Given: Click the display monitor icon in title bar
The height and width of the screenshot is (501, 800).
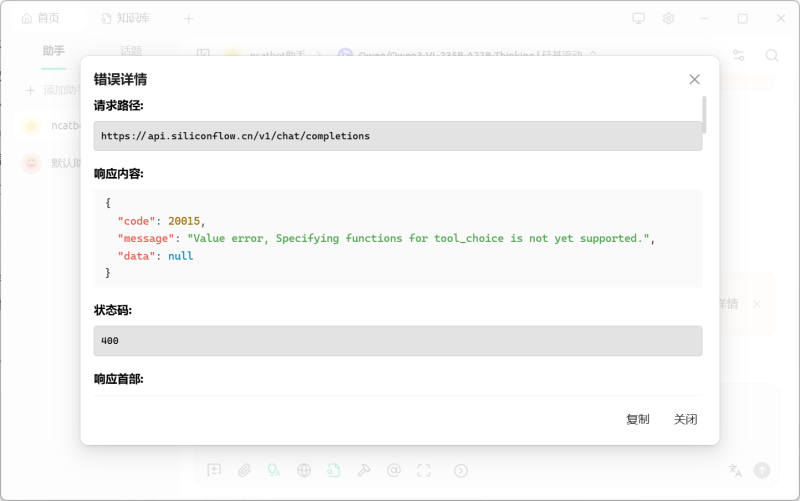Looking at the screenshot, I should (639, 18).
